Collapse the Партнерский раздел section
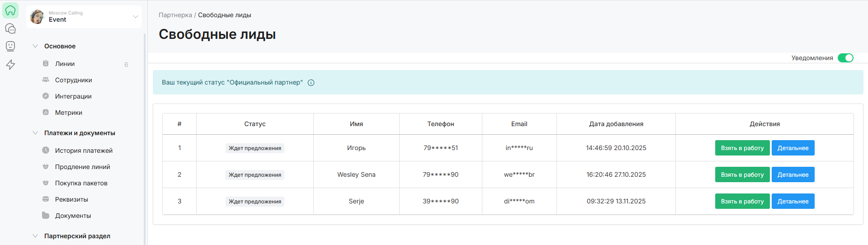 (x=35, y=236)
